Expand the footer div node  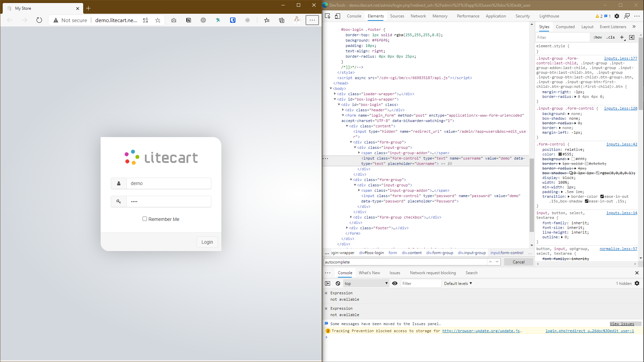(x=347, y=228)
